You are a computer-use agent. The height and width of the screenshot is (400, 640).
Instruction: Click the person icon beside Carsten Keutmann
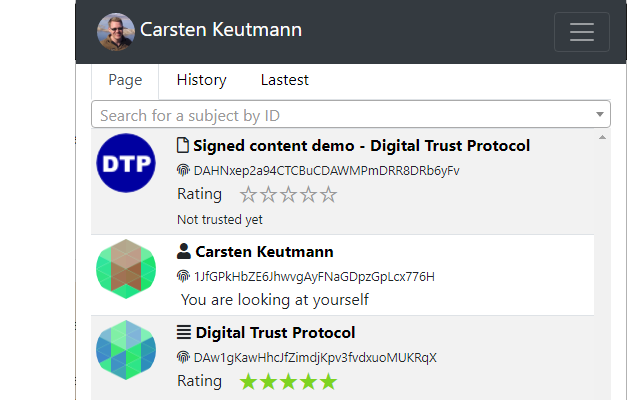(183, 252)
